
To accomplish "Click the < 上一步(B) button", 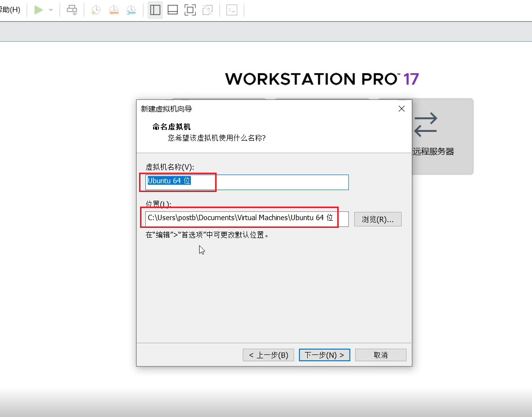I will [x=268, y=355].
